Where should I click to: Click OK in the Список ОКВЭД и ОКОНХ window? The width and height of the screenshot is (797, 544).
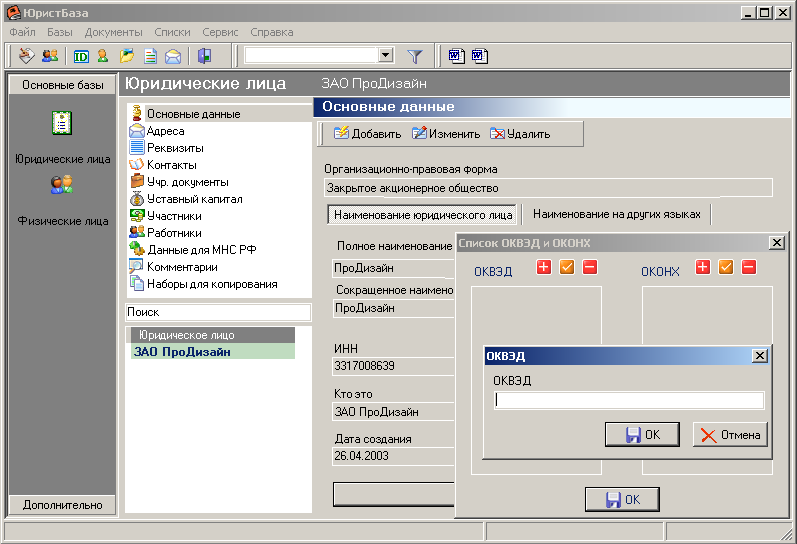pyautogui.click(x=622, y=499)
